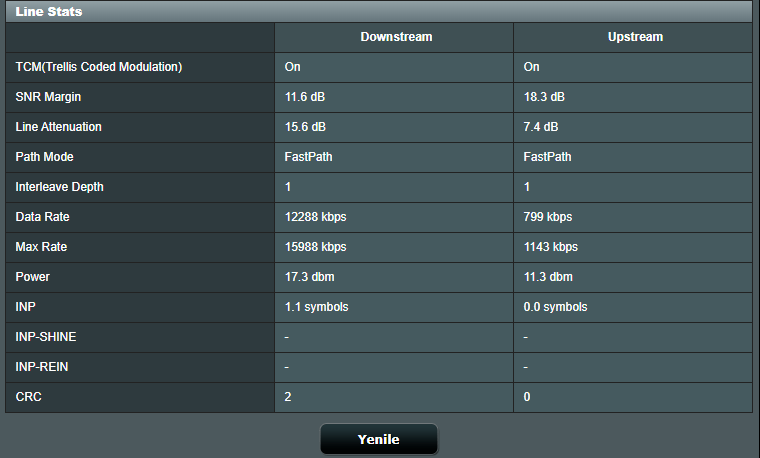Click the 1.1 symbols INP value
This screenshot has width=760, height=458.
pos(317,307)
